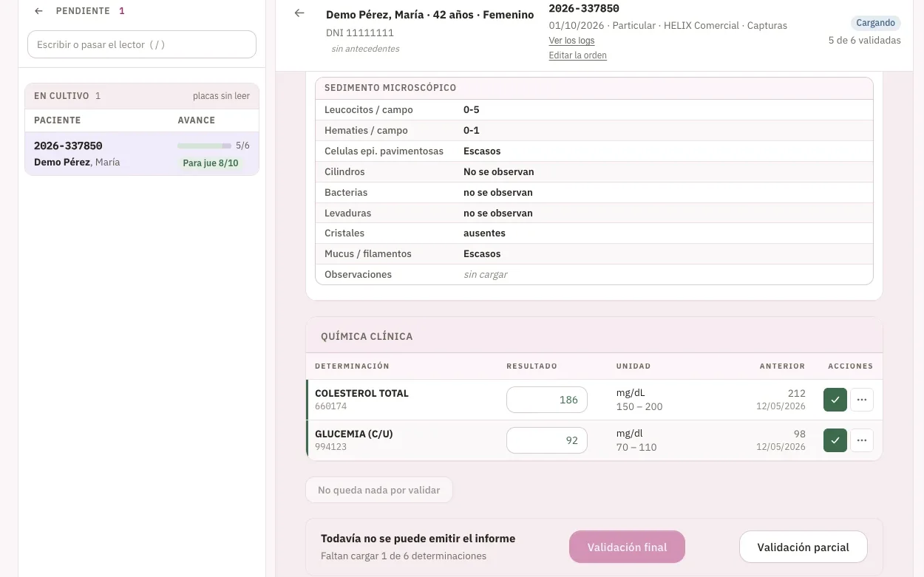Click the Cargando status badge
Screen dimensions: 924x577
pos(876,23)
